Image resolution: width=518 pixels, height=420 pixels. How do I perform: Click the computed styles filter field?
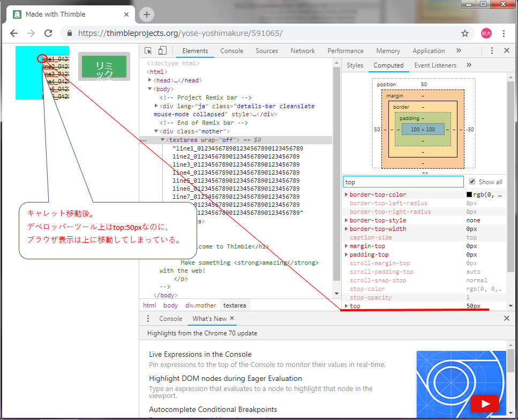403,182
